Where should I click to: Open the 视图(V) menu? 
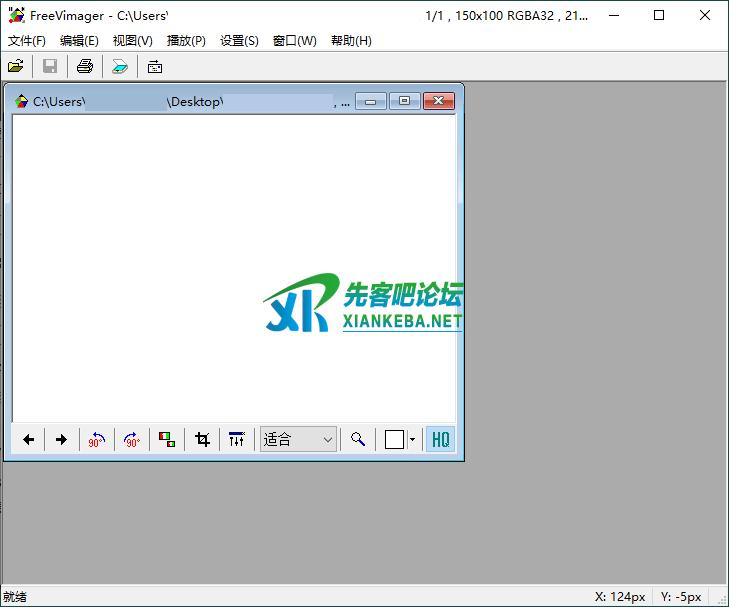coord(133,41)
